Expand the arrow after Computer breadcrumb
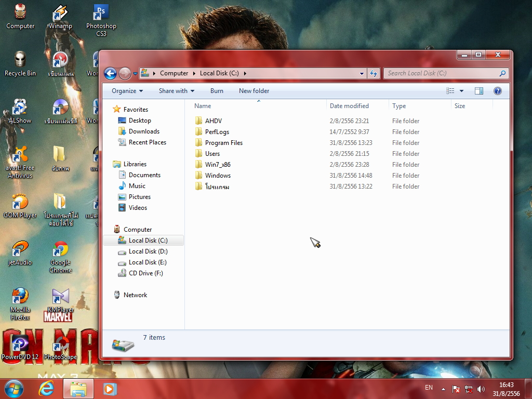Image resolution: width=532 pixels, height=399 pixels. click(194, 73)
